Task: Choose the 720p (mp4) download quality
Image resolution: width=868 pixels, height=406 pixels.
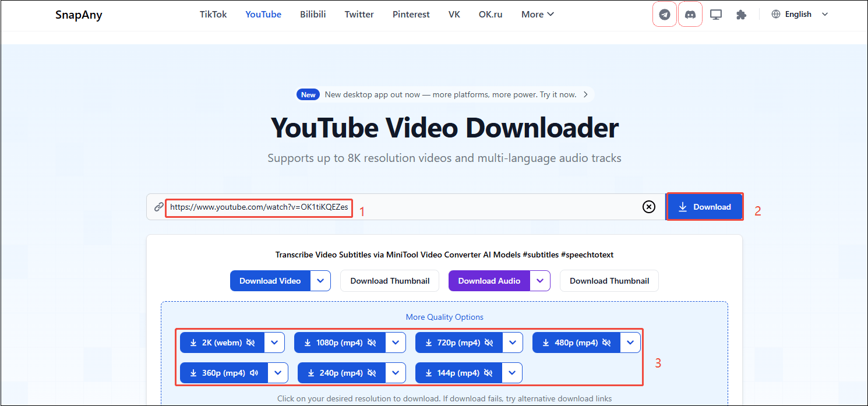Action: (460, 342)
